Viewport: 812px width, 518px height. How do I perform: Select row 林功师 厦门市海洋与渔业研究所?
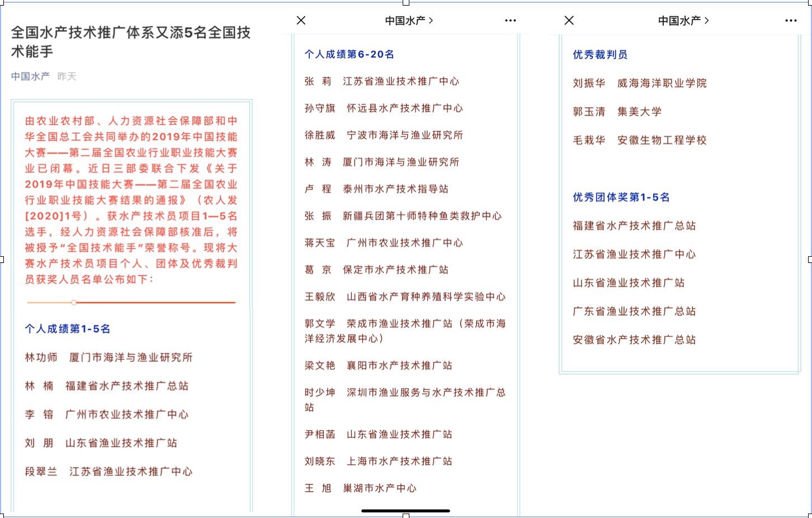tap(108, 357)
